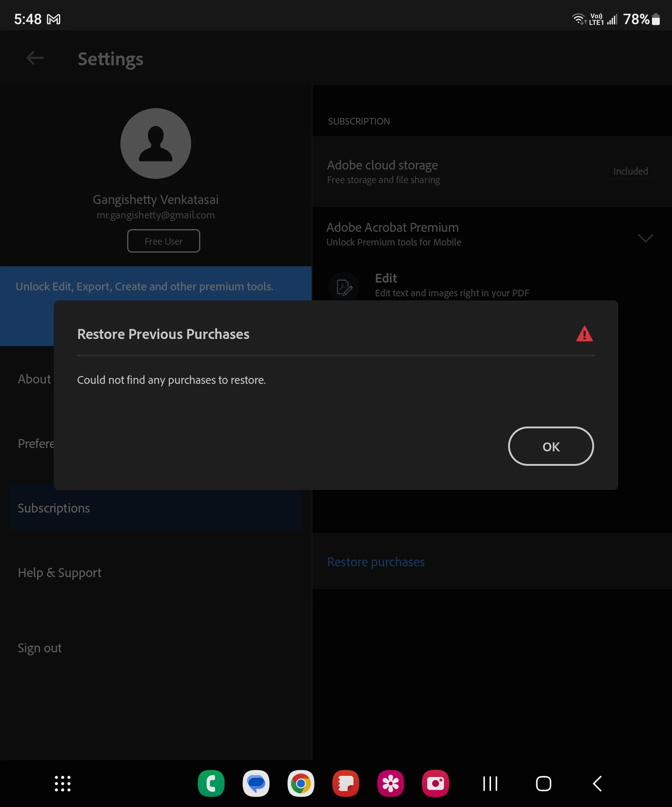
Task: Open the Messages app in the dock
Action: pyautogui.click(x=256, y=784)
